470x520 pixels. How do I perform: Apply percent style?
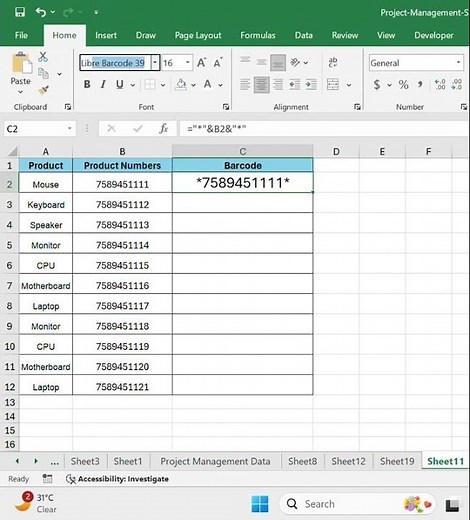[403, 85]
